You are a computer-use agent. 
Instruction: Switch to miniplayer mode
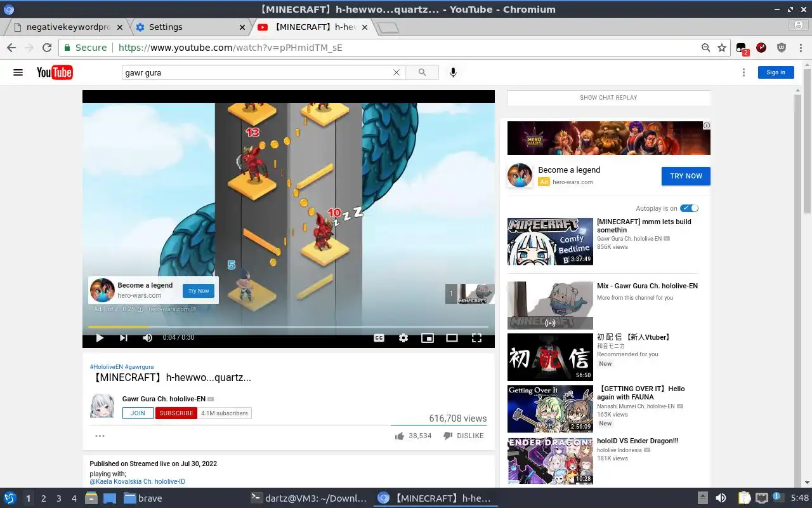[428, 338]
